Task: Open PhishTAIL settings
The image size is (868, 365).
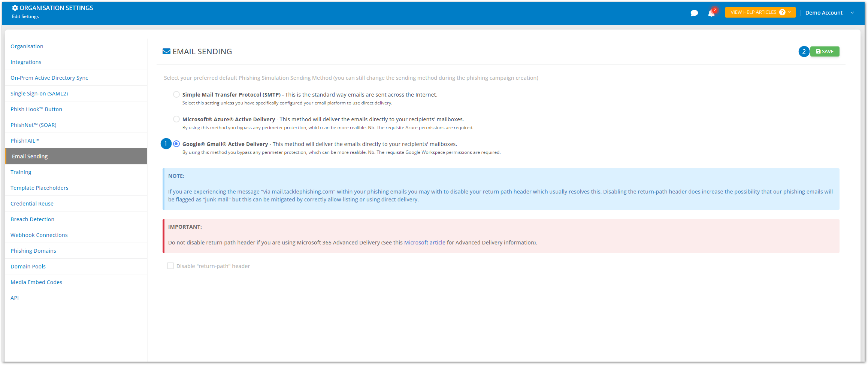Action: click(x=76, y=141)
